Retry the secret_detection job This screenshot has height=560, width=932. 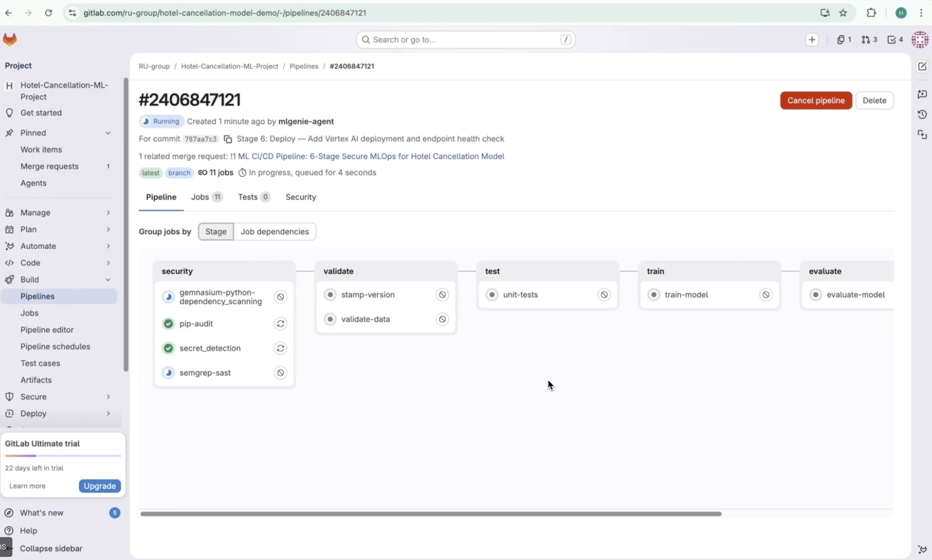point(280,348)
